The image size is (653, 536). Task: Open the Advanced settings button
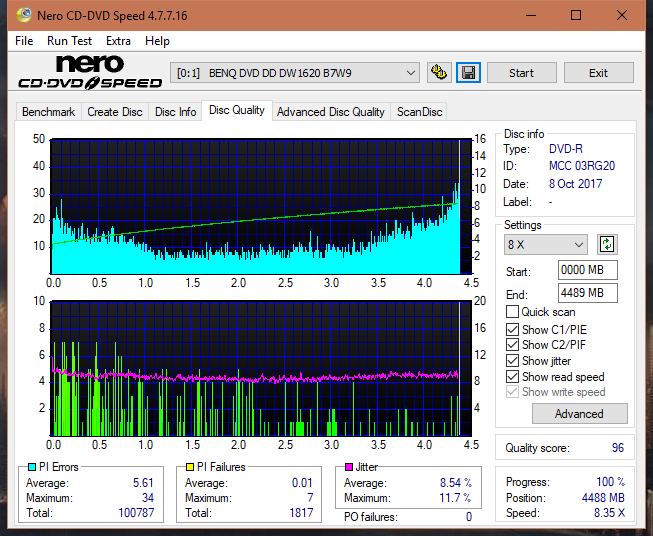click(x=579, y=414)
